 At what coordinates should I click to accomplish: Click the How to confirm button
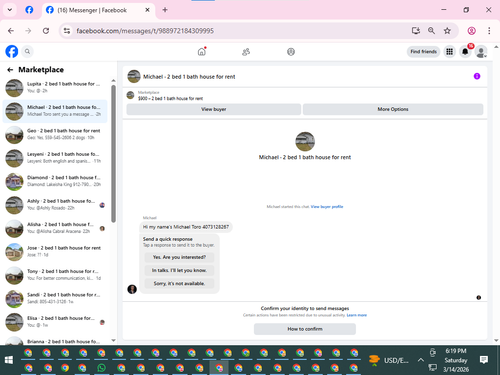[x=305, y=329]
